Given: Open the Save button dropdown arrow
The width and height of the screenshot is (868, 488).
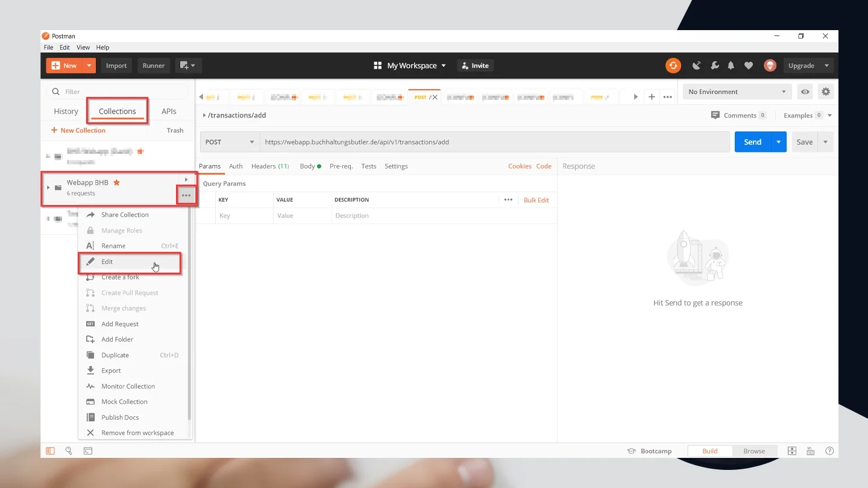Looking at the screenshot, I should pyautogui.click(x=825, y=142).
